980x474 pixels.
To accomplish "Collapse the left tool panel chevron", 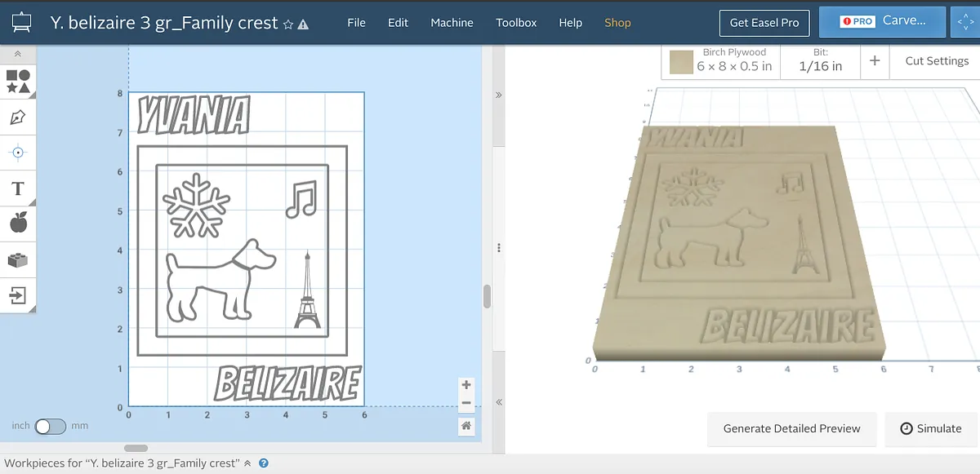I will (18, 54).
